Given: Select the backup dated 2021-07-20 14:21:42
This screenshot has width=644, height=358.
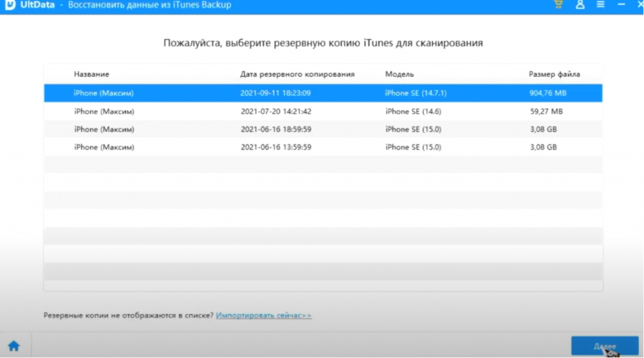Looking at the screenshot, I should pyautogui.click(x=323, y=111).
